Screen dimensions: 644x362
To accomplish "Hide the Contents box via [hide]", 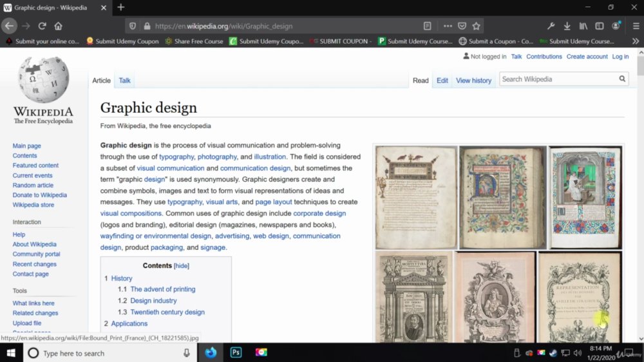I will 182,266.
